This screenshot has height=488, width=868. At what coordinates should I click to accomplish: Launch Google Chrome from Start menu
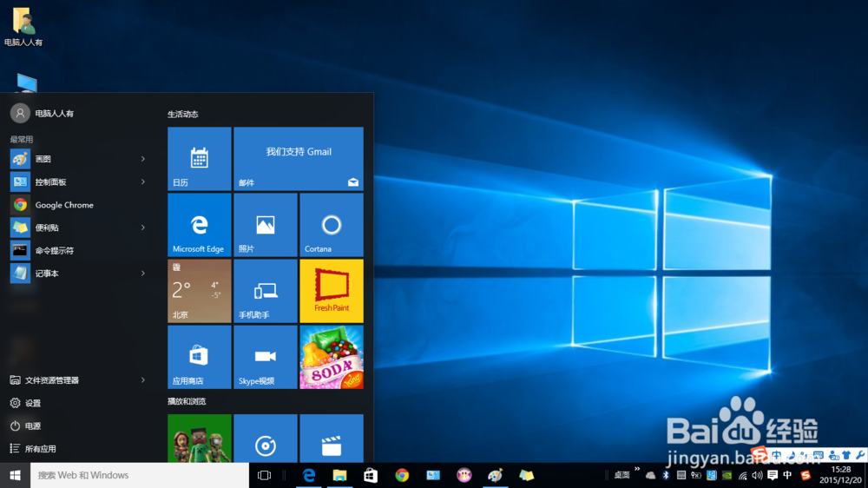click(77, 205)
